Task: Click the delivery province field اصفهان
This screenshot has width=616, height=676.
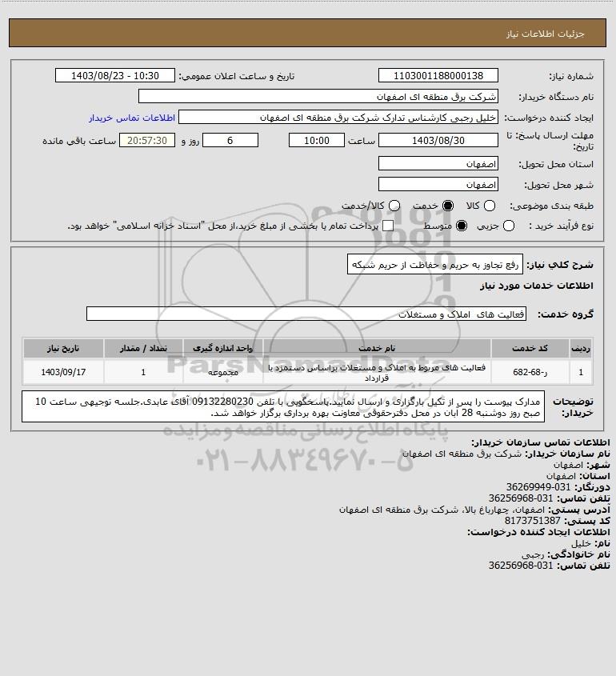Action: click(x=438, y=164)
